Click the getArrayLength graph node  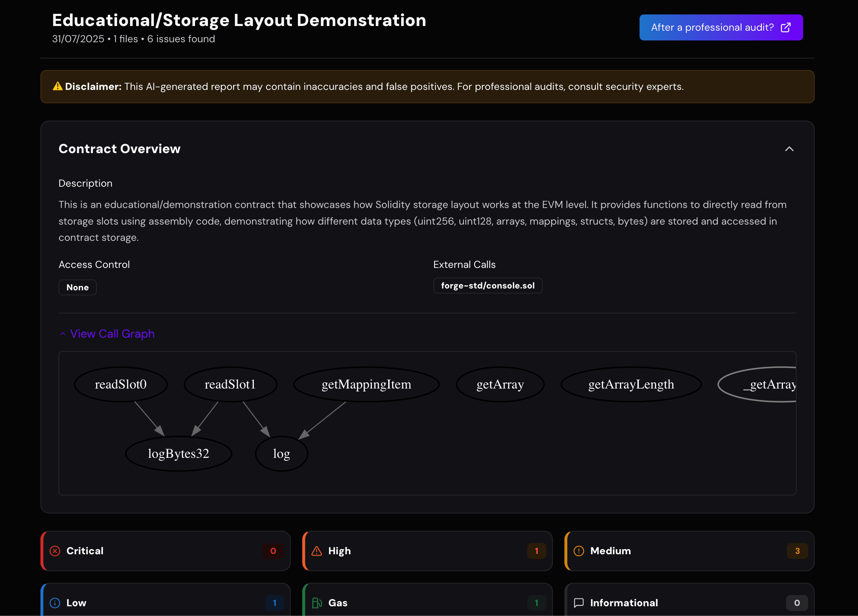[x=631, y=384]
